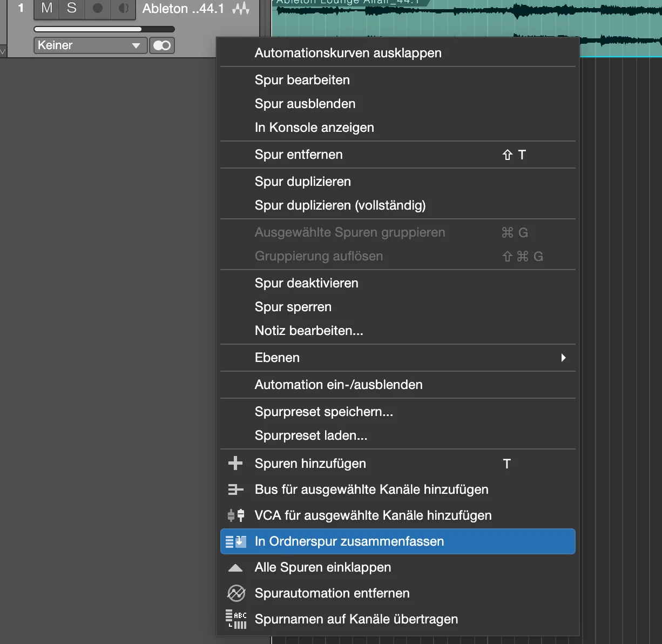Select Spur duplizieren

[398, 182]
